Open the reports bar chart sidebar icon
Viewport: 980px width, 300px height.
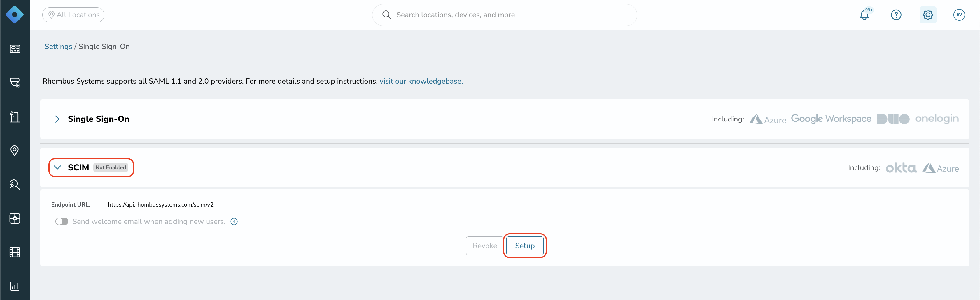[15, 286]
